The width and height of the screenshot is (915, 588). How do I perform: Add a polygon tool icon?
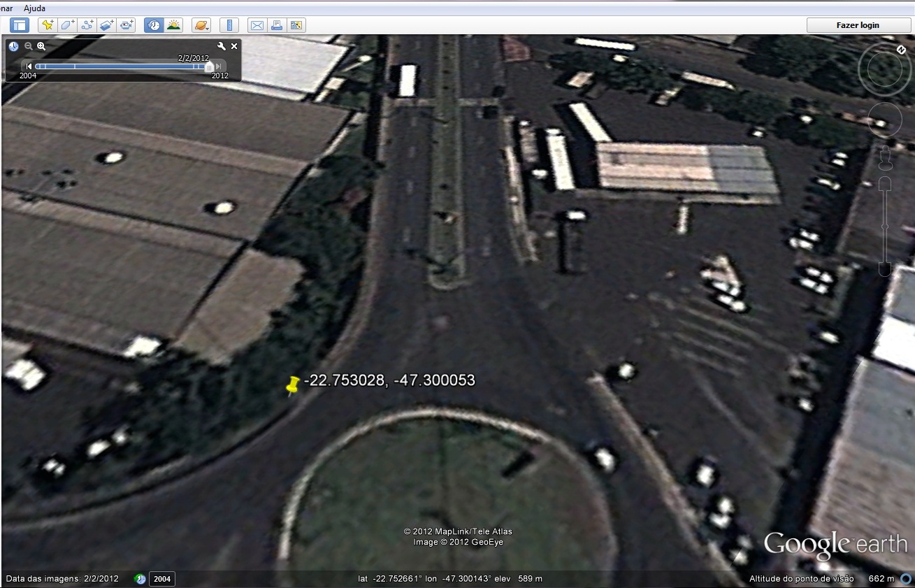(68, 25)
